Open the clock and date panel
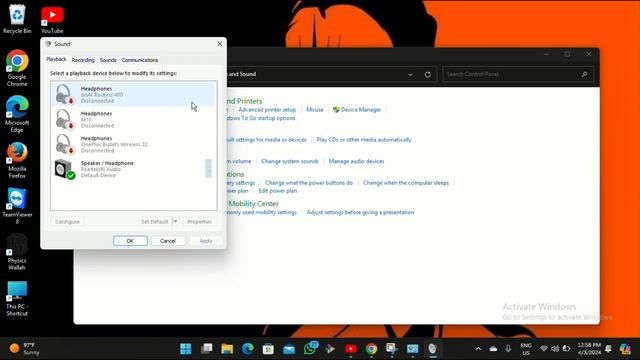The width and height of the screenshot is (640, 360). click(589, 349)
